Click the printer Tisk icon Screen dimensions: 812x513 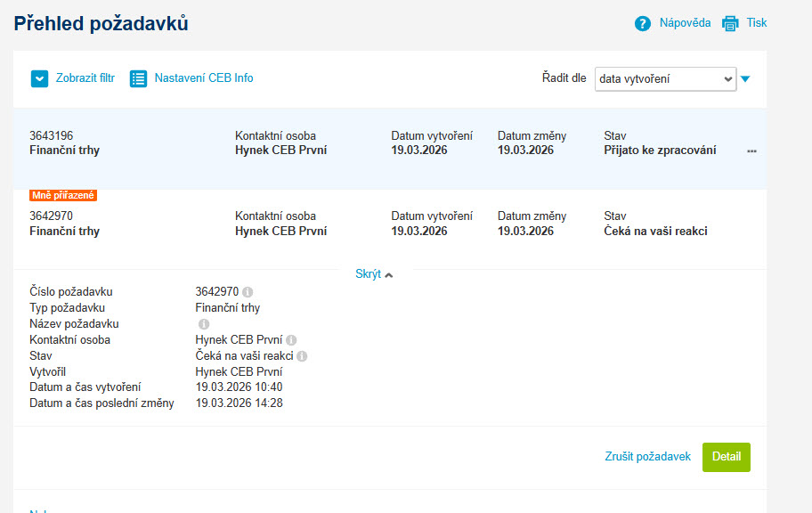[730, 23]
